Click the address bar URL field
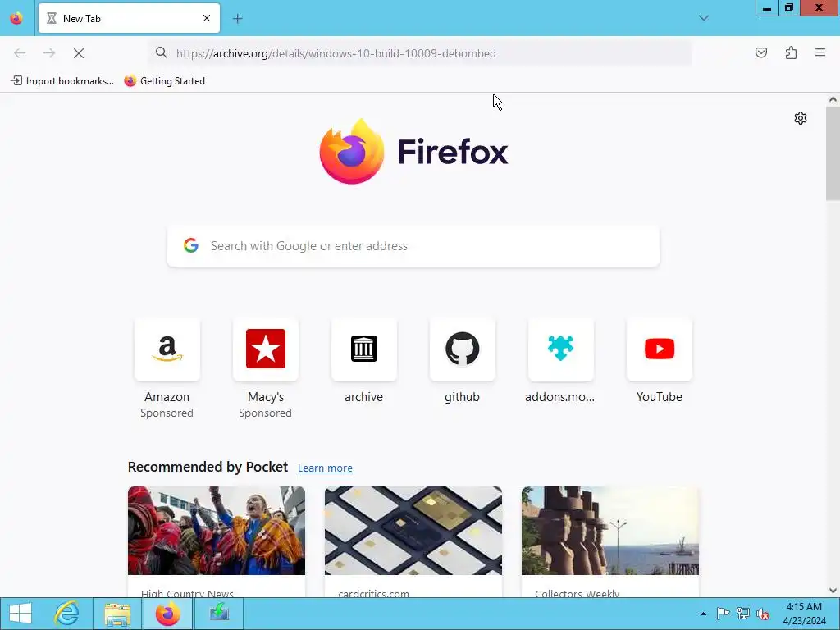The height and width of the screenshot is (630, 840). [x=421, y=53]
